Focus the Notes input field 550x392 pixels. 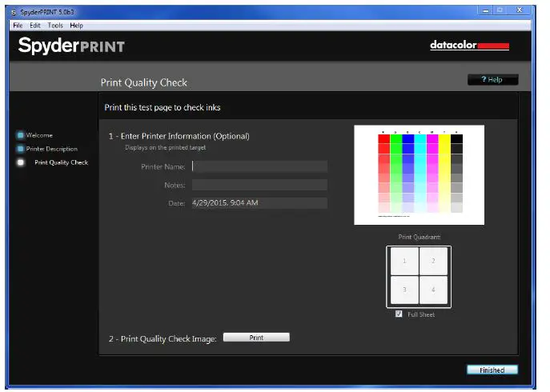[259, 185]
